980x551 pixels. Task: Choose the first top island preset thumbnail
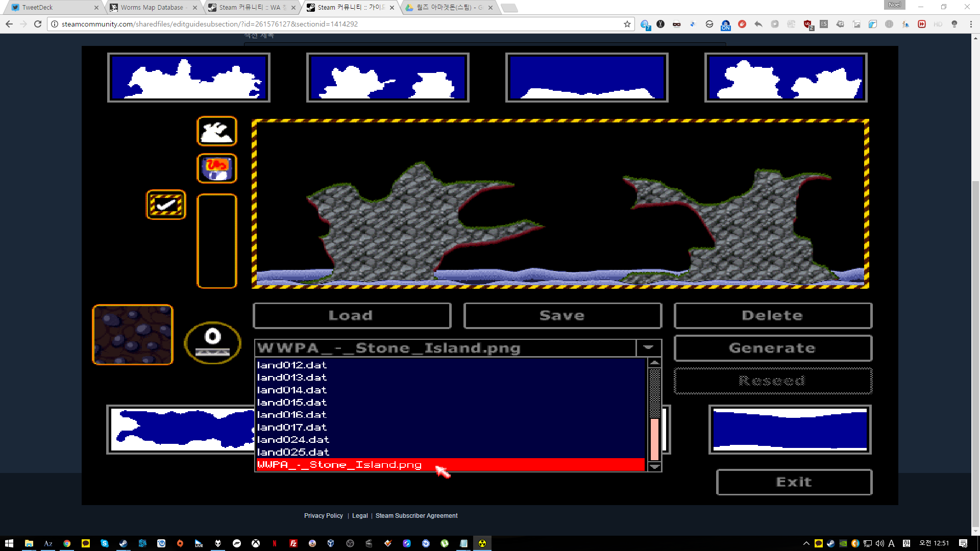pyautogui.click(x=189, y=78)
